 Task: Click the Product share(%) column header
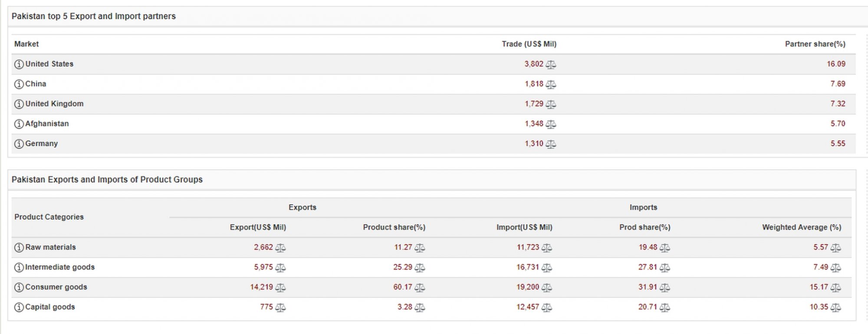(394, 227)
